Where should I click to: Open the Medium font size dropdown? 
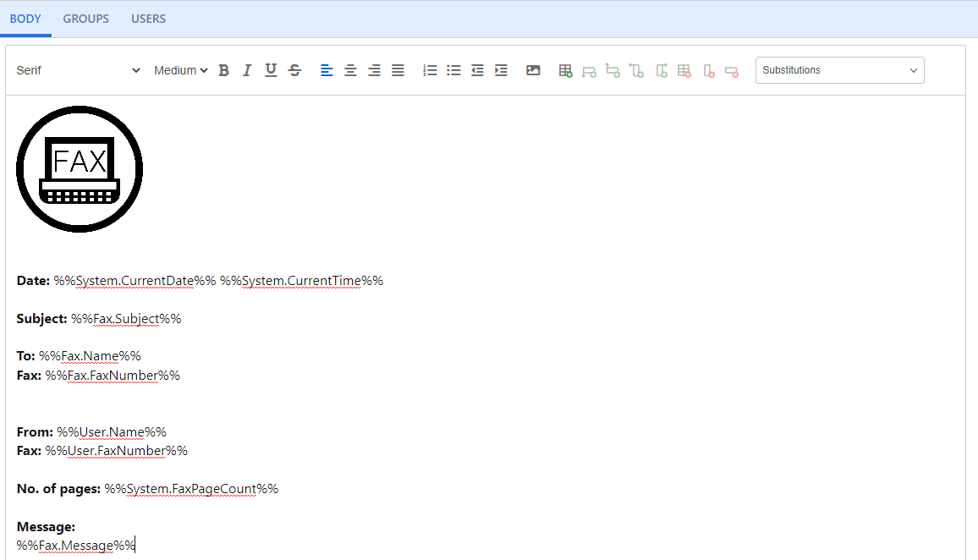180,70
